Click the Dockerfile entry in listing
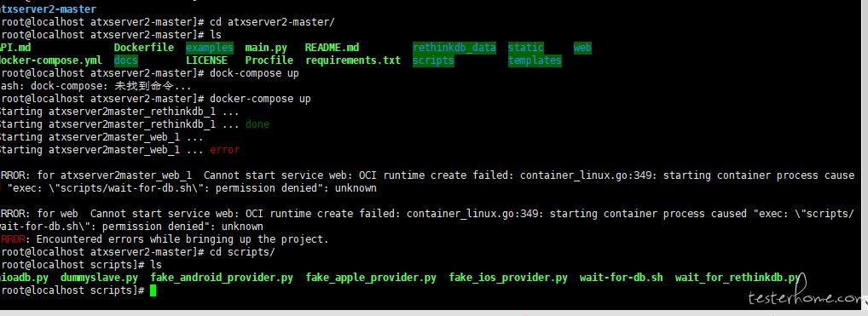The height and width of the screenshot is (316, 868). pyautogui.click(x=144, y=48)
